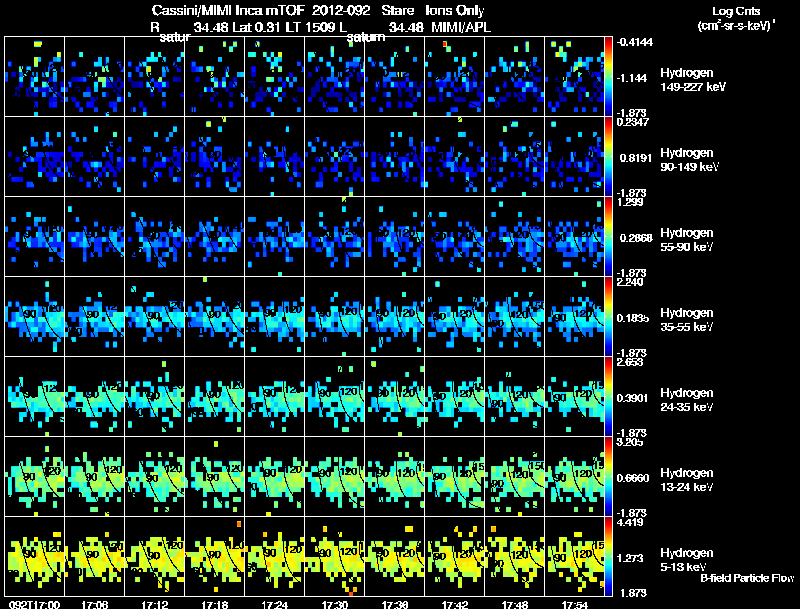Screen dimensions: 800x609
Task: Click the Hydrogen 5-13 keV label
Action: [686, 560]
